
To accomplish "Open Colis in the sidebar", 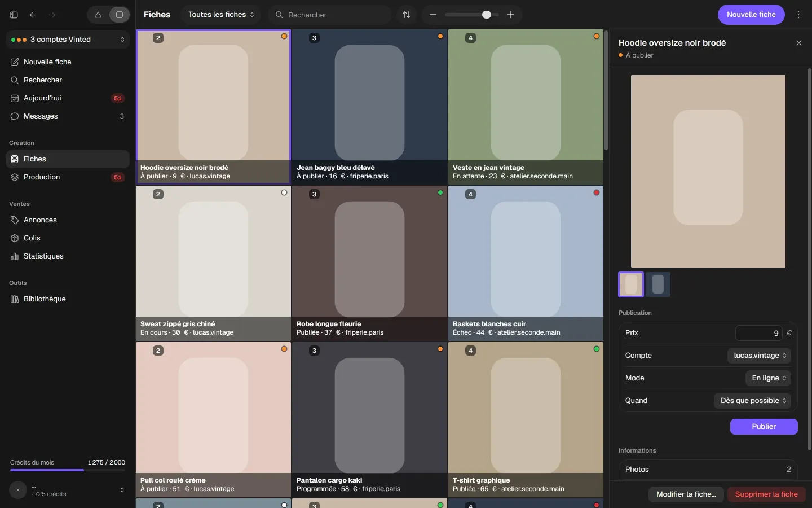I will point(68,238).
